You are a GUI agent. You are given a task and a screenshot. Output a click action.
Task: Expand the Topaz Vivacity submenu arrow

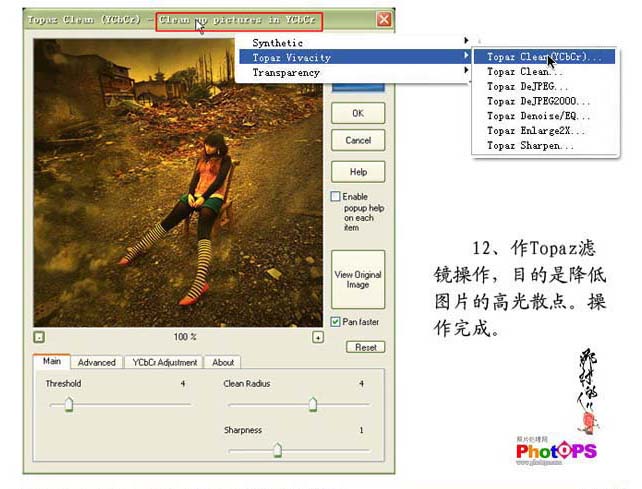tap(466, 55)
